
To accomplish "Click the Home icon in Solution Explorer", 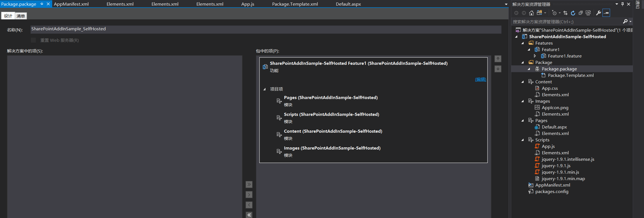I will [531, 13].
